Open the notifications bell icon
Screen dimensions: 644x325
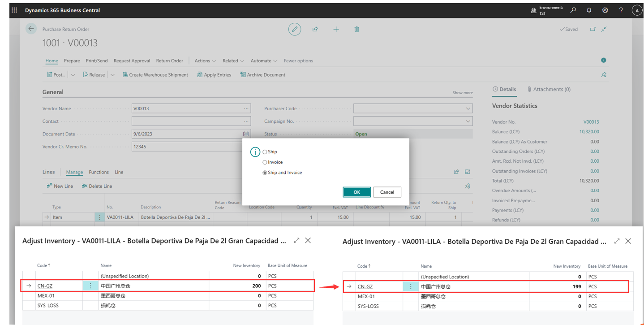(x=589, y=10)
